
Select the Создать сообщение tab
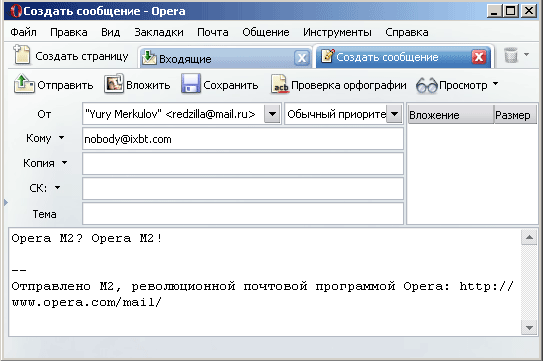404,56
